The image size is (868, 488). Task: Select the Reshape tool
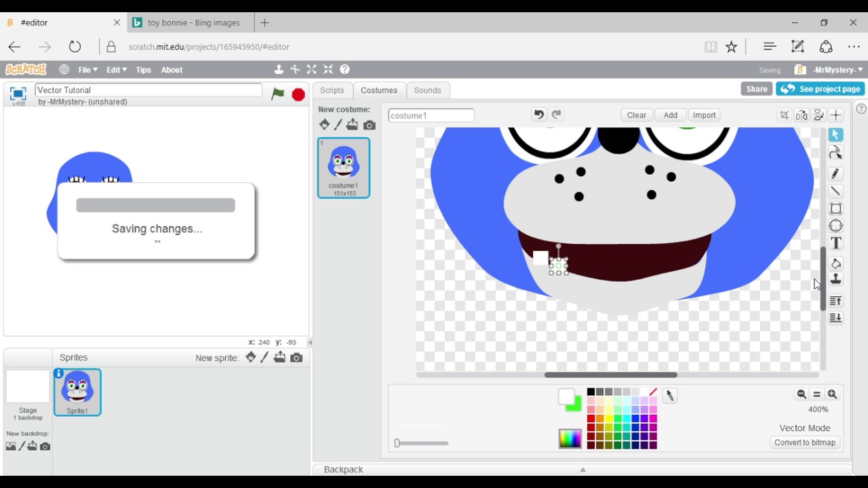click(x=836, y=152)
